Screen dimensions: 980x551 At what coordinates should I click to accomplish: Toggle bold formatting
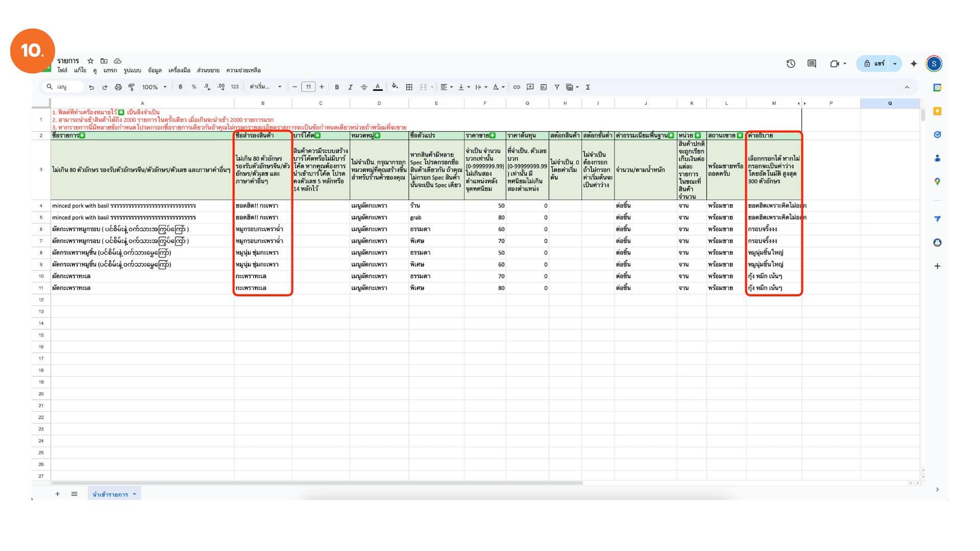click(x=337, y=87)
